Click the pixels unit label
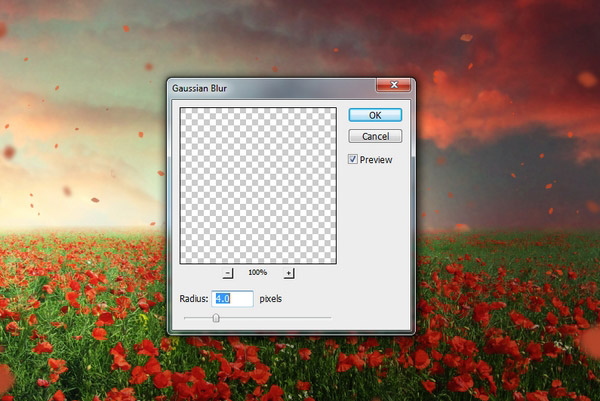This screenshot has height=401, width=600. click(273, 299)
